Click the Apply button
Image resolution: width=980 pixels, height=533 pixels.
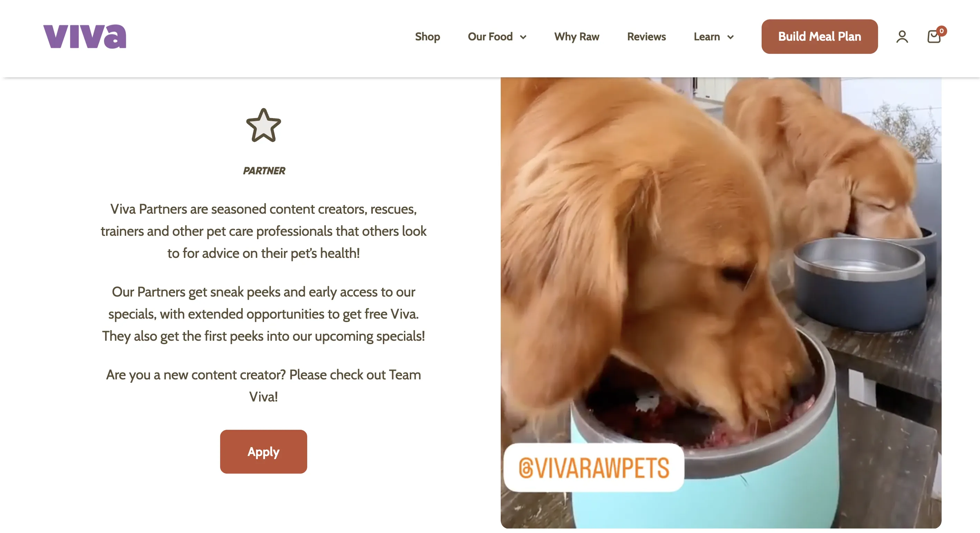tap(263, 451)
